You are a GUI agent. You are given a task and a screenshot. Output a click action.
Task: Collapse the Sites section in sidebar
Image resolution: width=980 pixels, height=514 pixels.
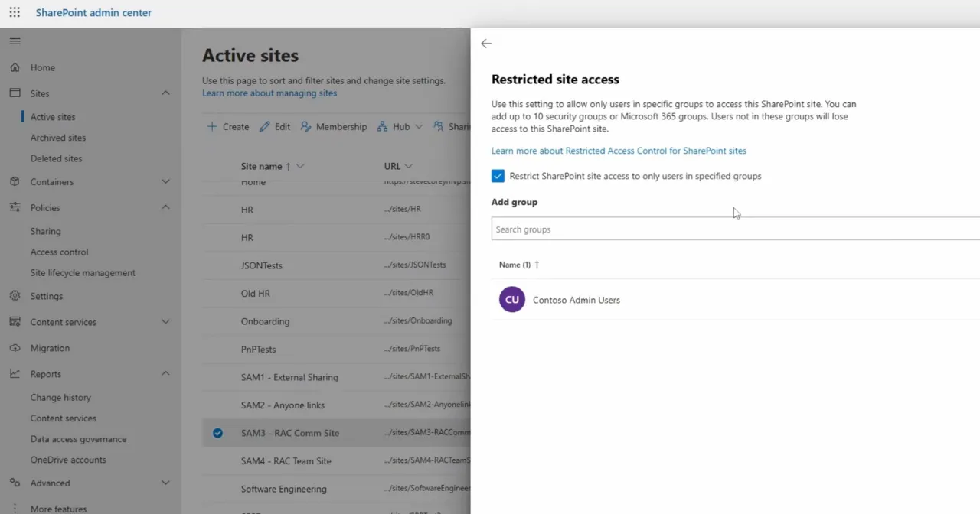(x=165, y=93)
